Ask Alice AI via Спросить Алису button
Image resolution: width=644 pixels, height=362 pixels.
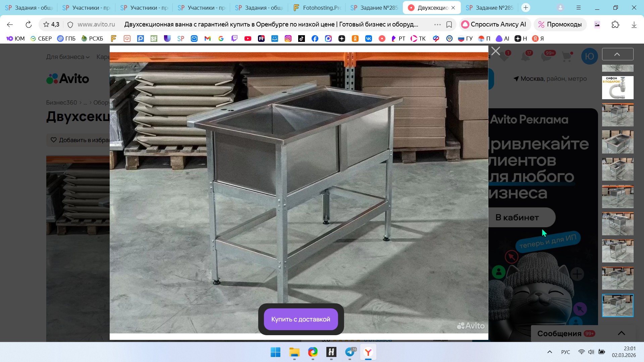pos(494,24)
